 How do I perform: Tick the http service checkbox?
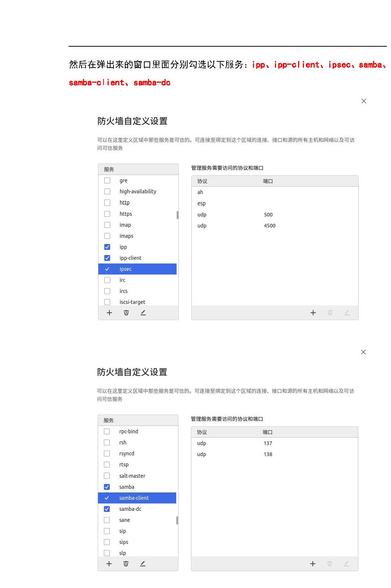107,202
